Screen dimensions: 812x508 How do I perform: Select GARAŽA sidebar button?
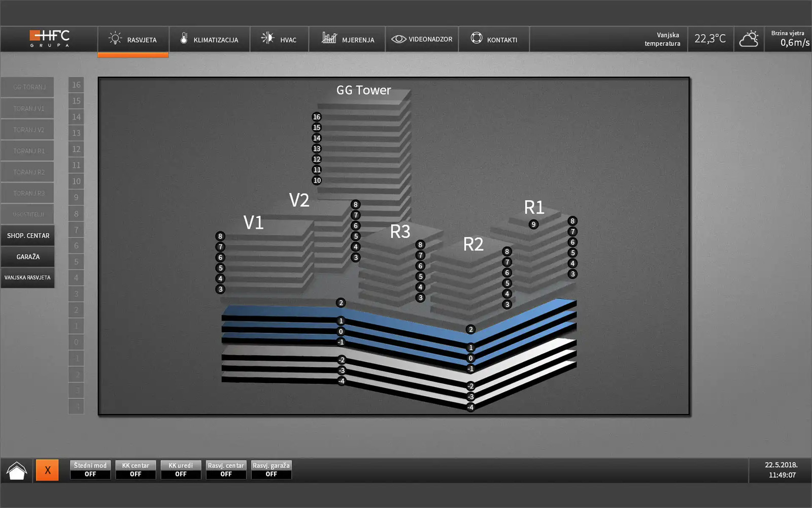28,257
